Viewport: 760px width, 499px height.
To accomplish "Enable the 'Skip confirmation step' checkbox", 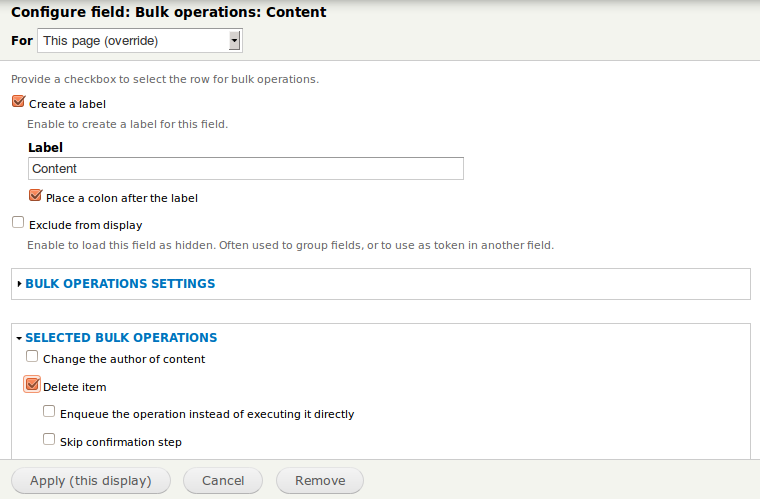I will click(49, 439).
